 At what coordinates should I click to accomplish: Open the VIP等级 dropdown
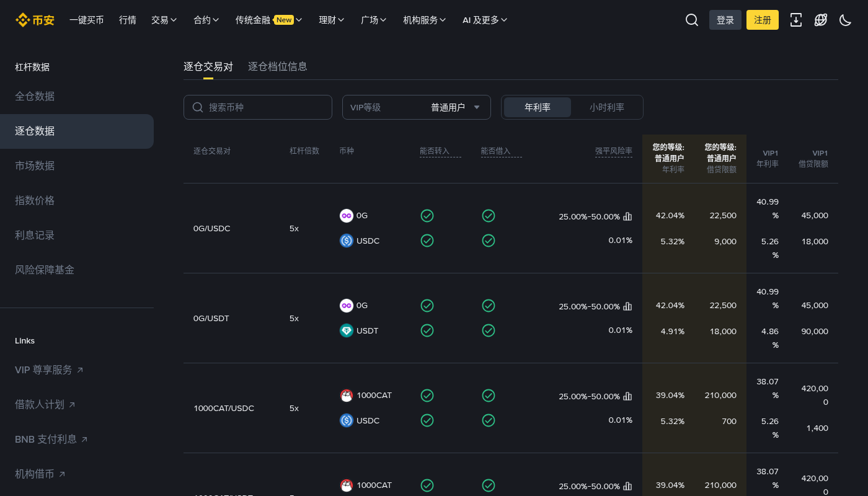pyautogui.click(x=417, y=107)
